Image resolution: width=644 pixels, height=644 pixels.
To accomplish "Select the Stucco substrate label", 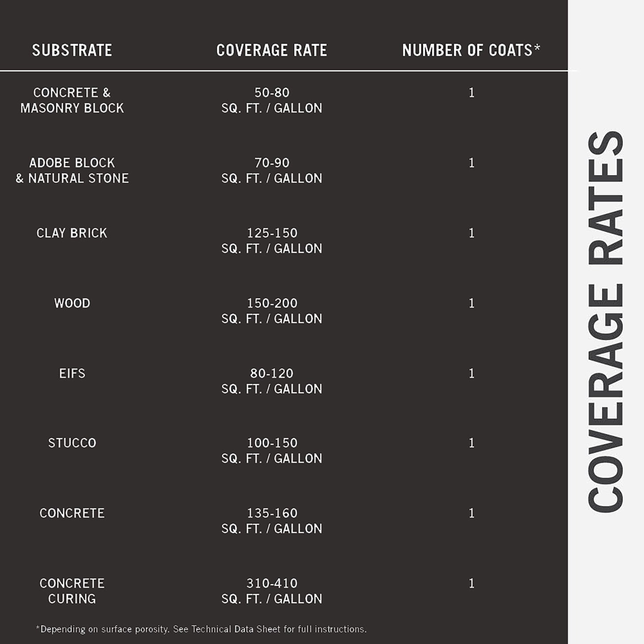I will pos(72,443).
